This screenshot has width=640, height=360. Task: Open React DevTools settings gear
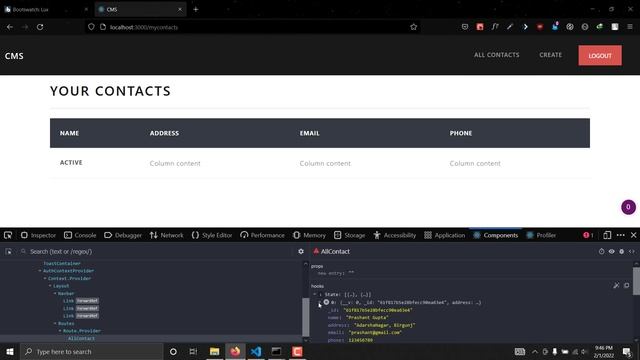[x=301, y=251]
